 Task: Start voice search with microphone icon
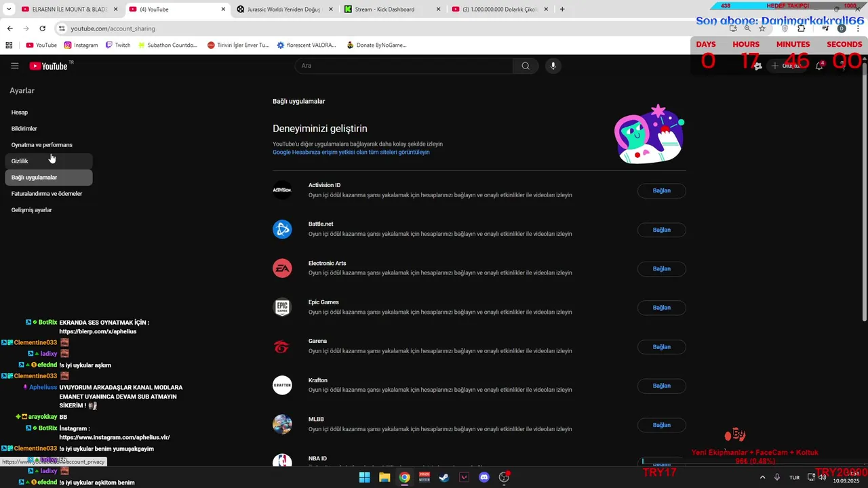tap(553, 66)
